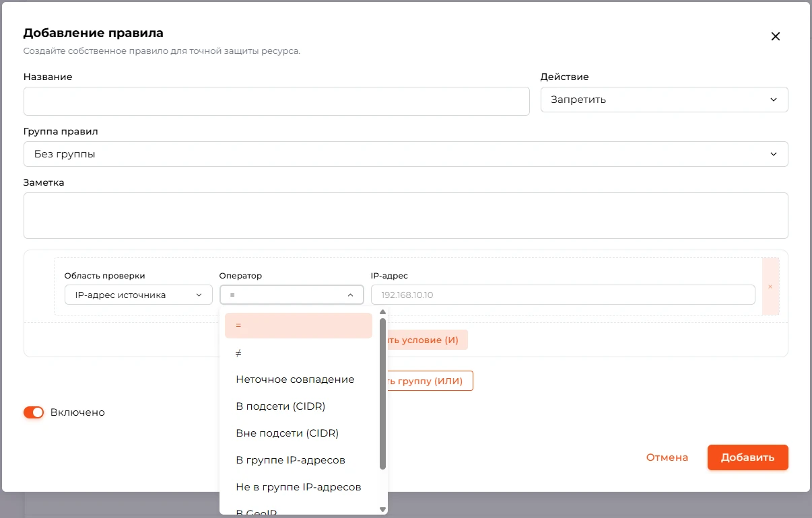Focus the IP-адрес input field
Viewport: 812px width, 518px height.
563,295
